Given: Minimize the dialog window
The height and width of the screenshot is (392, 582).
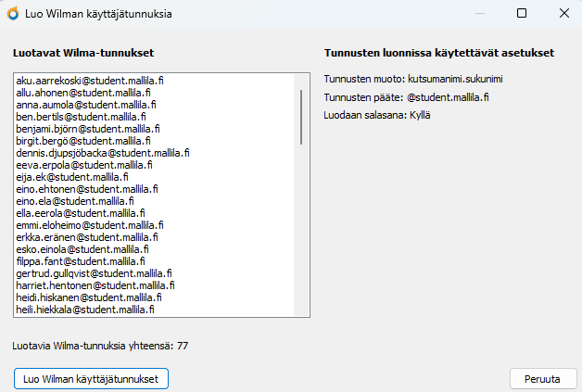Looking at the screenshot, I should (478, 14).
